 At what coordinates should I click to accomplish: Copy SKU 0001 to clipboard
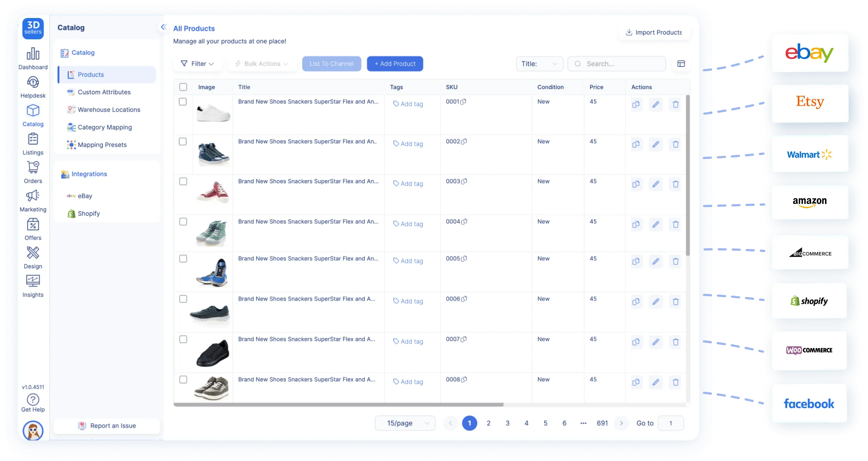[463, 102]
